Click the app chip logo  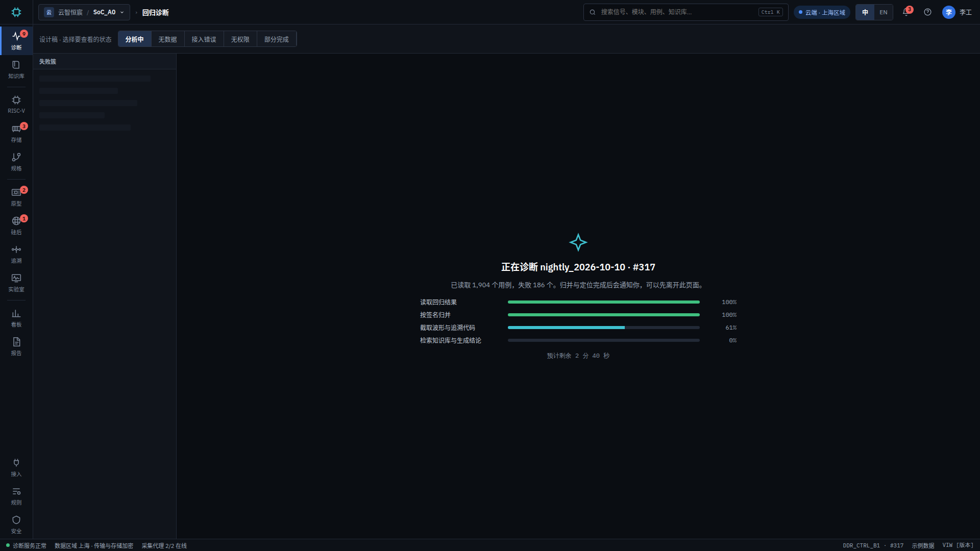click(16, 12)
